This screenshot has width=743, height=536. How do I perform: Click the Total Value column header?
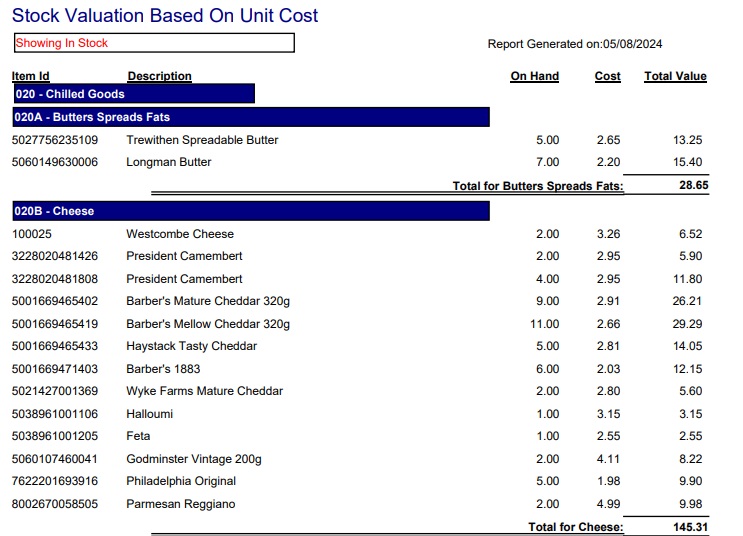675,76
